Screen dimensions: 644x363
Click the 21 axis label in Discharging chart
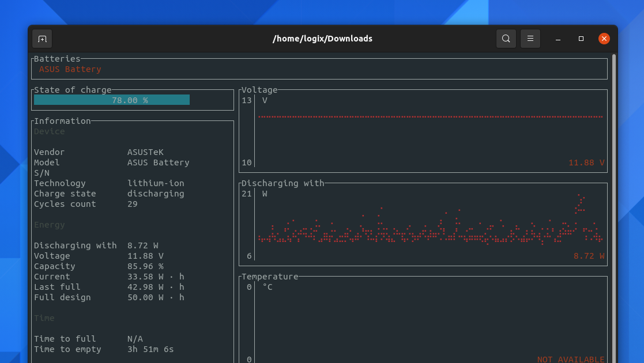click(246, 194)
